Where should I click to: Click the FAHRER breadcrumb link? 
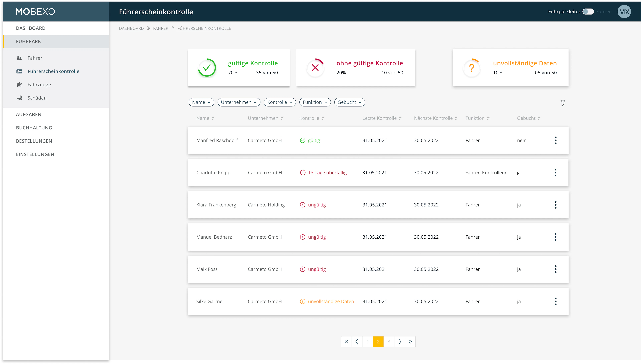pos(161,28)
